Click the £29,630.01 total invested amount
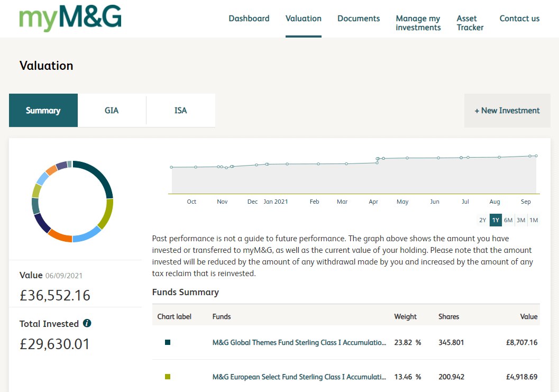559x392 pixels. pyautogui.click(x=54, y=344)
